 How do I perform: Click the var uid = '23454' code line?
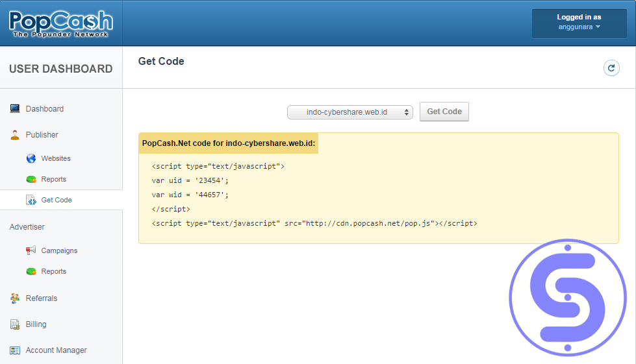tap(190, 180)
